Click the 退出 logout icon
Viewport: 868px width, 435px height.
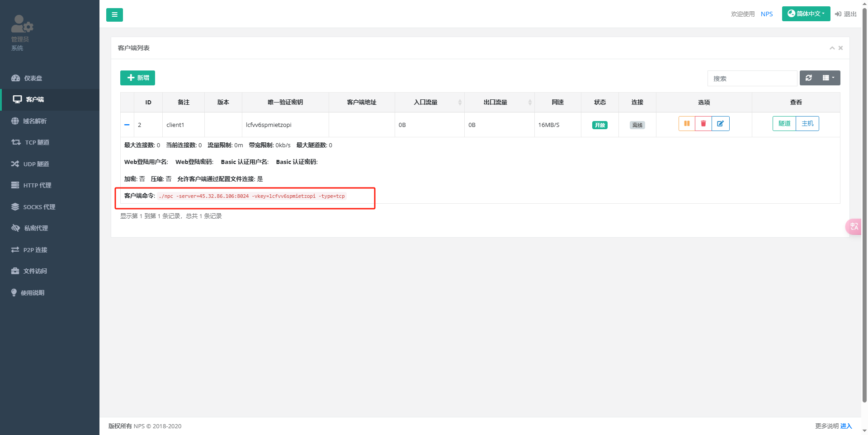(x=838, y=14)
